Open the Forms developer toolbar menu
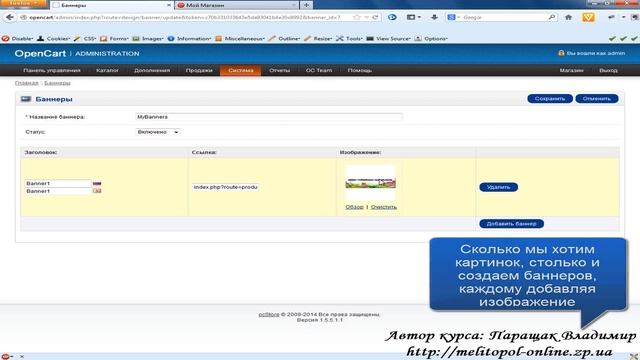 click(x=115, y=38)
